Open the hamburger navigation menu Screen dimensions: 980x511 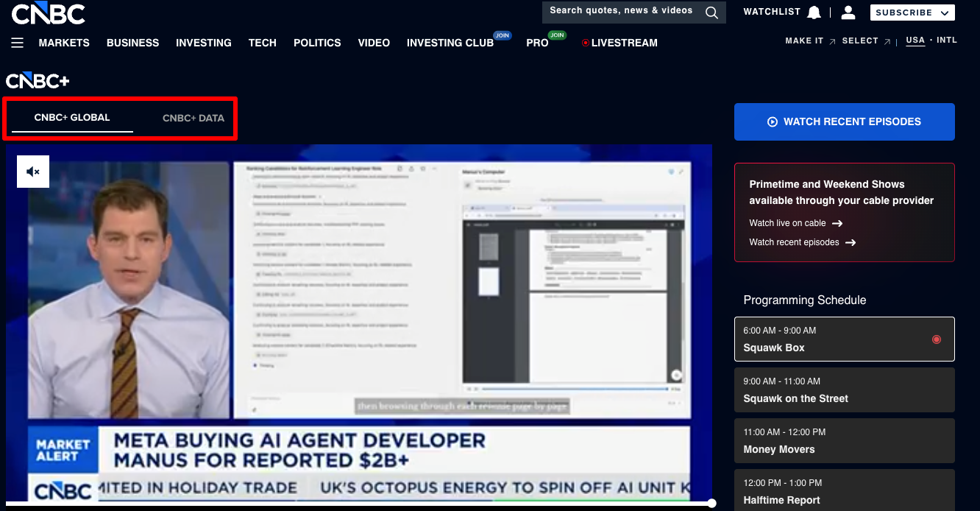point(17,43)
